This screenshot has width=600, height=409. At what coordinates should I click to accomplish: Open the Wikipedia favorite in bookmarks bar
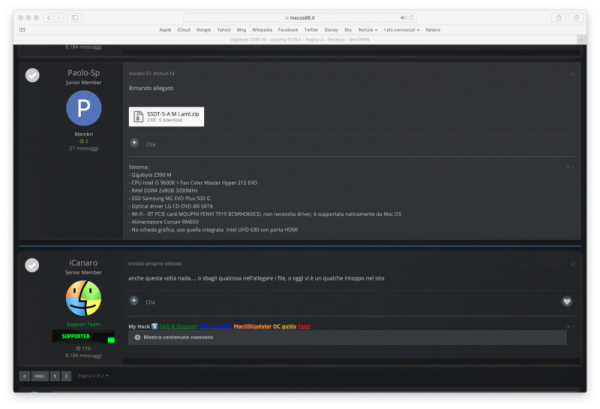pos(262,30)
